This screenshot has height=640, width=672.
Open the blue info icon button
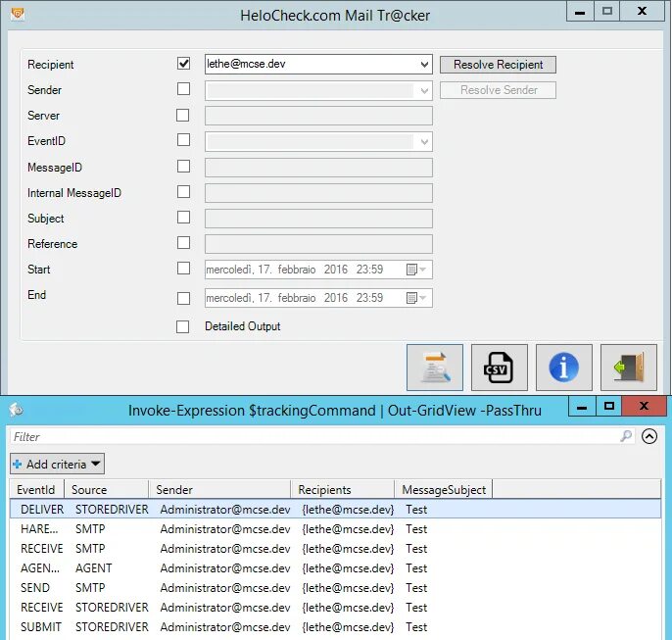(564, 368)
